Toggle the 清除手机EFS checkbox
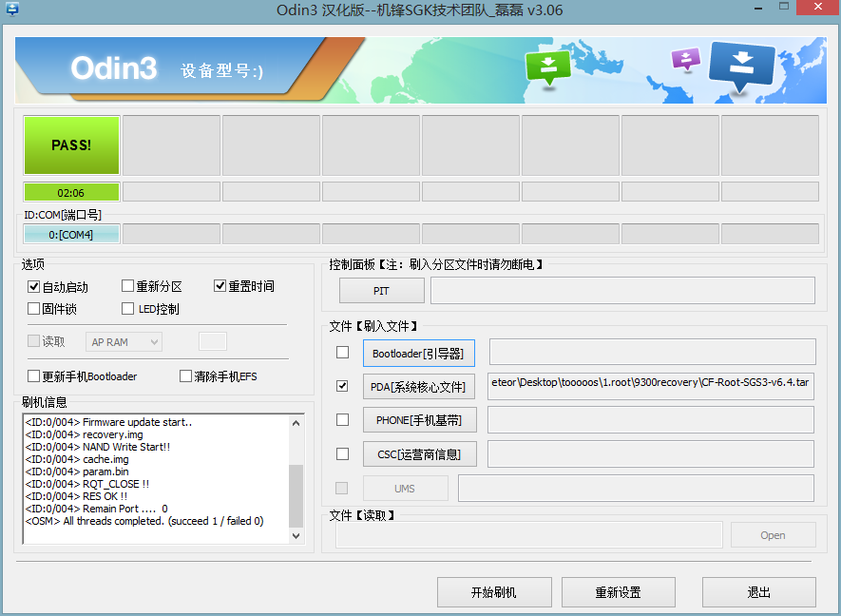The height and width of the screenshot is (616, 841). 186,376
